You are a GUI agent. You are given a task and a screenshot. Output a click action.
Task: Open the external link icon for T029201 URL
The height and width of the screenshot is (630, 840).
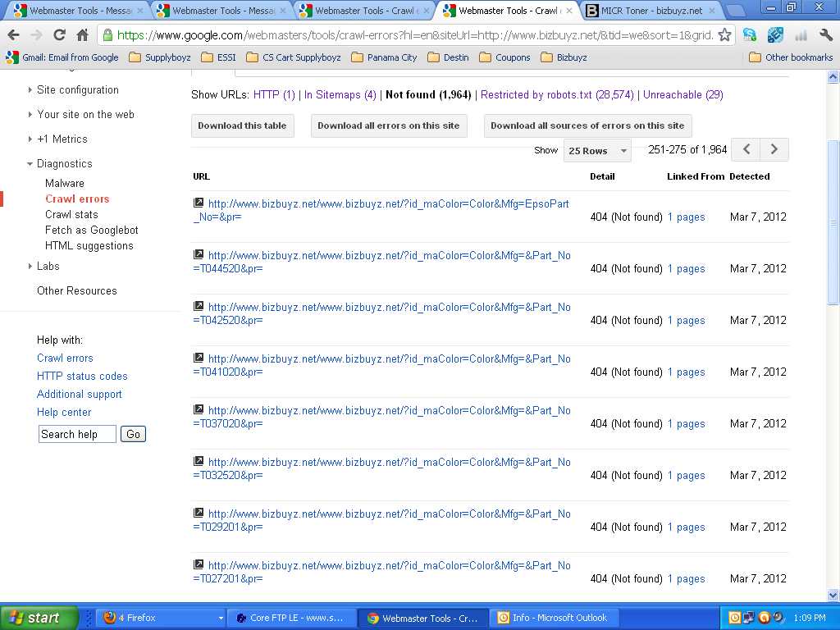(x=199, y=513)
